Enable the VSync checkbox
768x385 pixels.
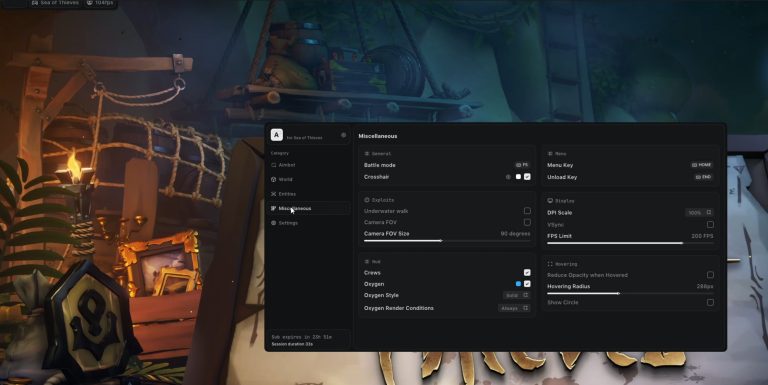pos(710,224)
